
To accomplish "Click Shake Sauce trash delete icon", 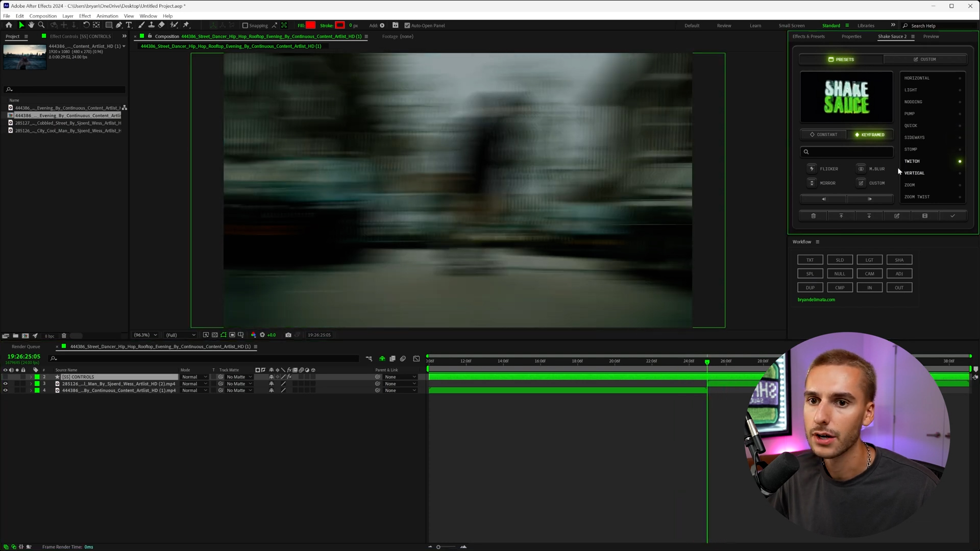I will click(813, 216).
